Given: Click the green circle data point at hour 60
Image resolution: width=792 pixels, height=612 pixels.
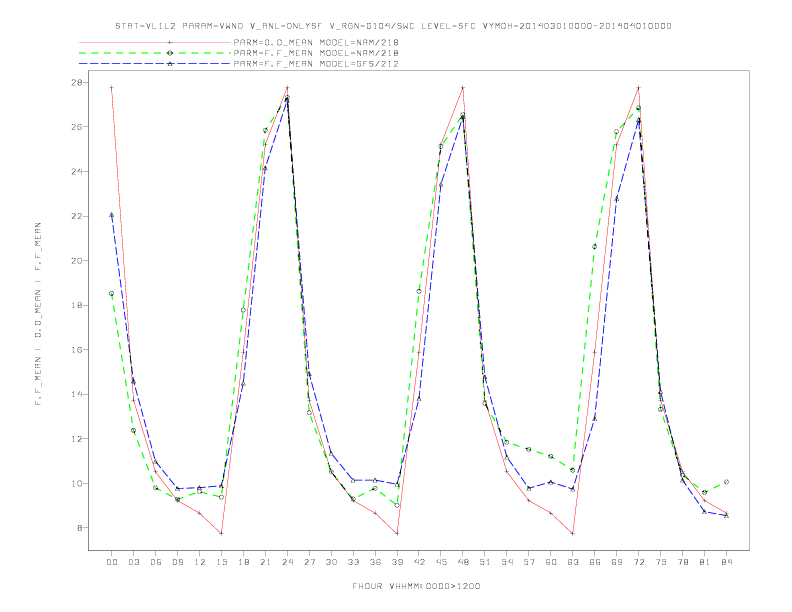Looking at the screenshot, I should pos(551,456).
